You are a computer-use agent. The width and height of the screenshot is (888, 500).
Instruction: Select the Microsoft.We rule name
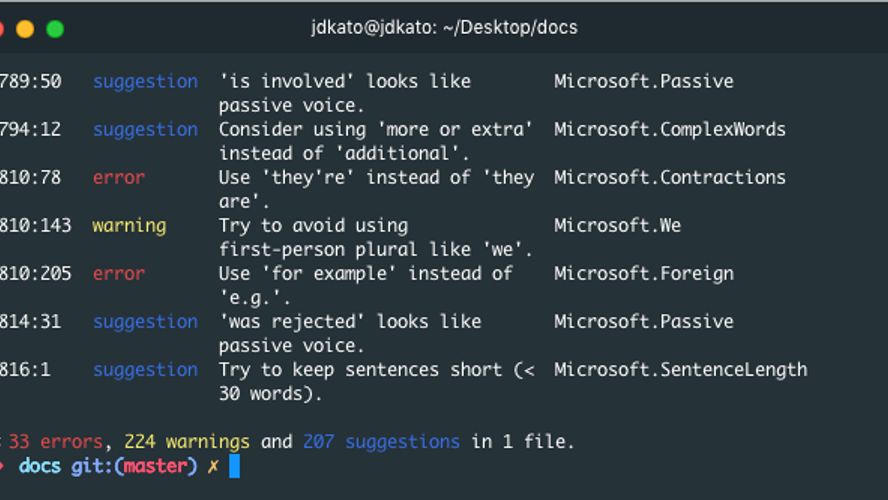617,225
